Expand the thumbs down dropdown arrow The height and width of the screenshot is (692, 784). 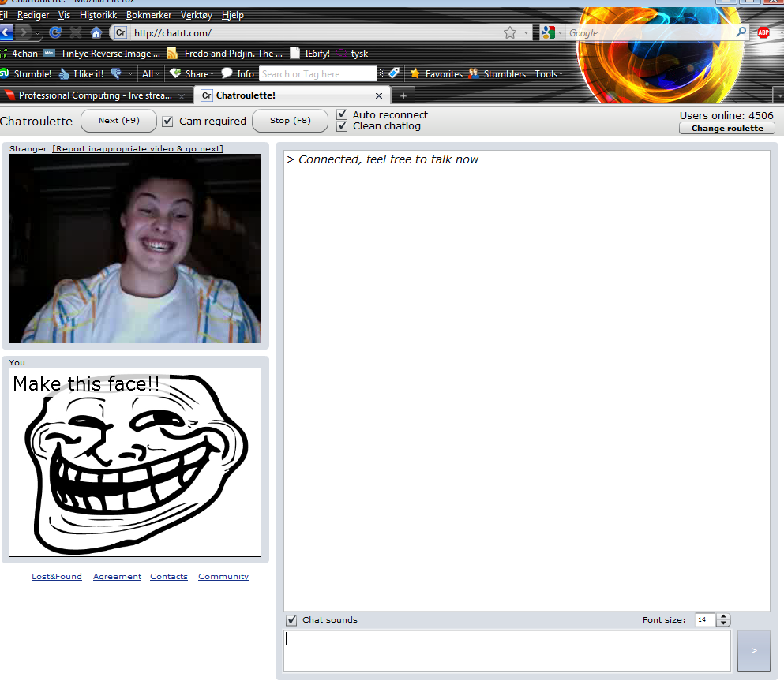click(130, 74)
